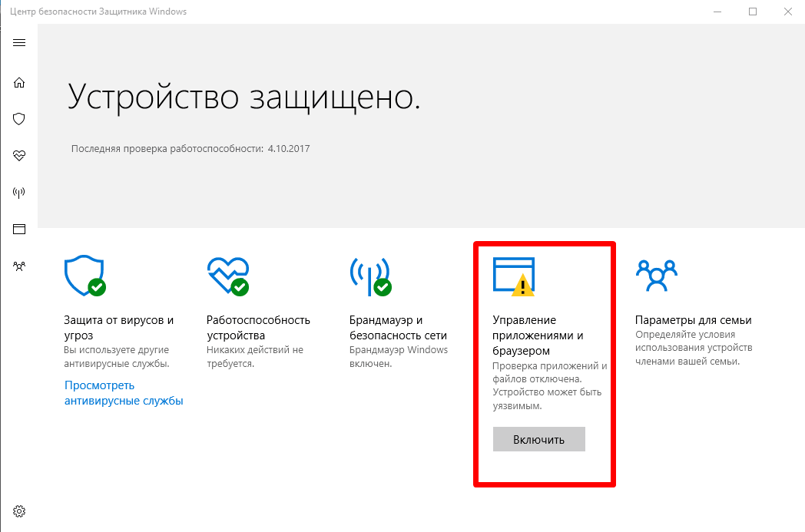This screenshot has width=805, height=532.
Task: Click large firewall antenna icon with checkmark
Action: coord(370,276)
